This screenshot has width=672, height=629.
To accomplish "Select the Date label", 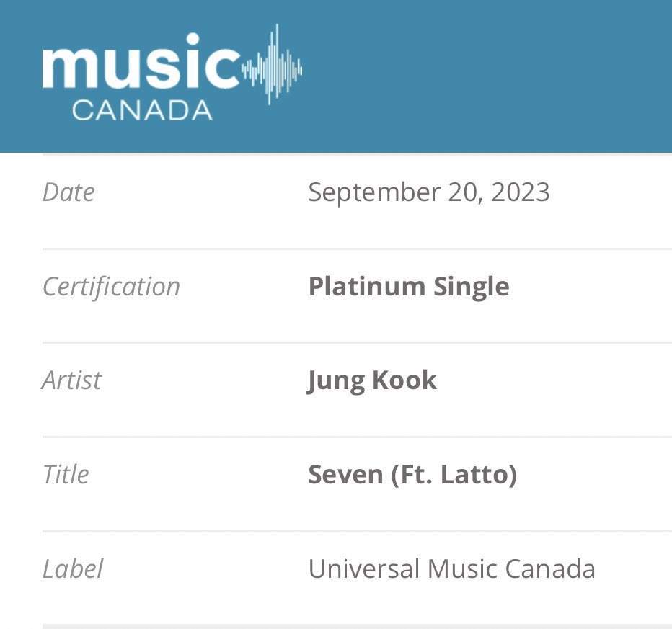I will [x=68, y=192].
